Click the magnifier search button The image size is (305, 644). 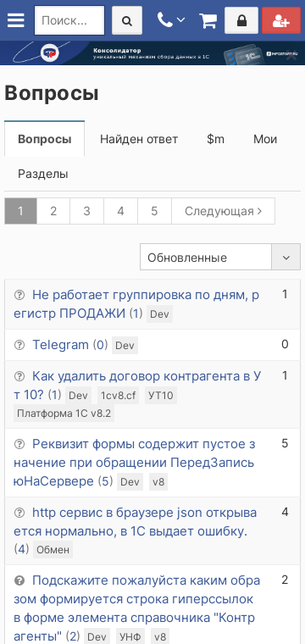tap(127, 20)
